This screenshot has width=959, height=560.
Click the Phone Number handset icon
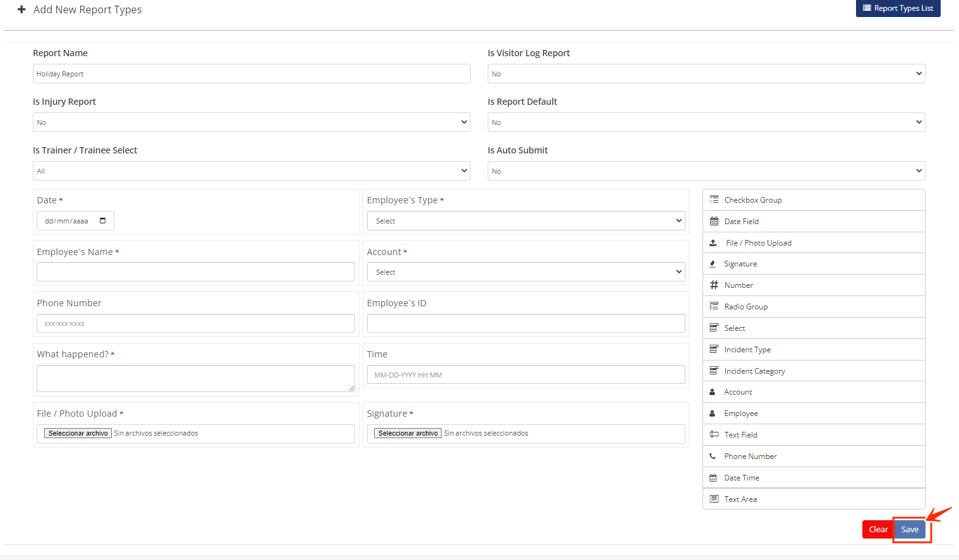point(713,456)
